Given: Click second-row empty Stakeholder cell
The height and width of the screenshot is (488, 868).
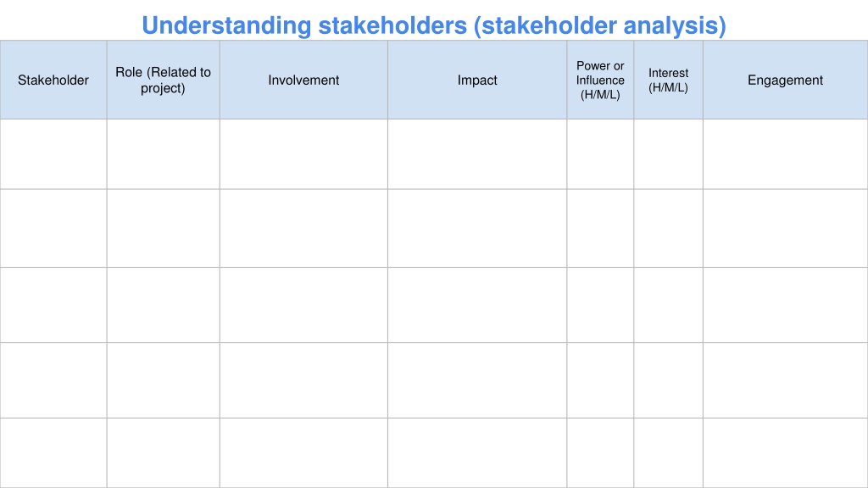Looking at the screenshot, I should 53,228.
